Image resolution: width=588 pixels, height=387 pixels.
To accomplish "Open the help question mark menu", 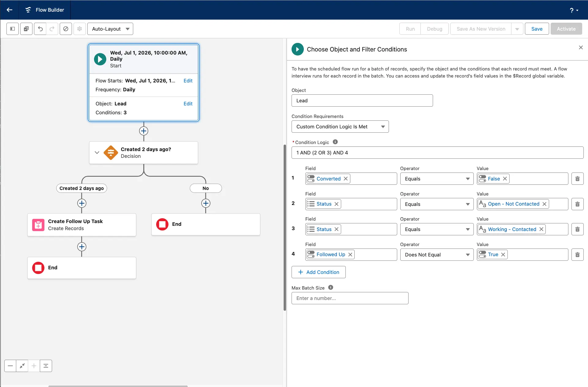I will tap(574, 10).
